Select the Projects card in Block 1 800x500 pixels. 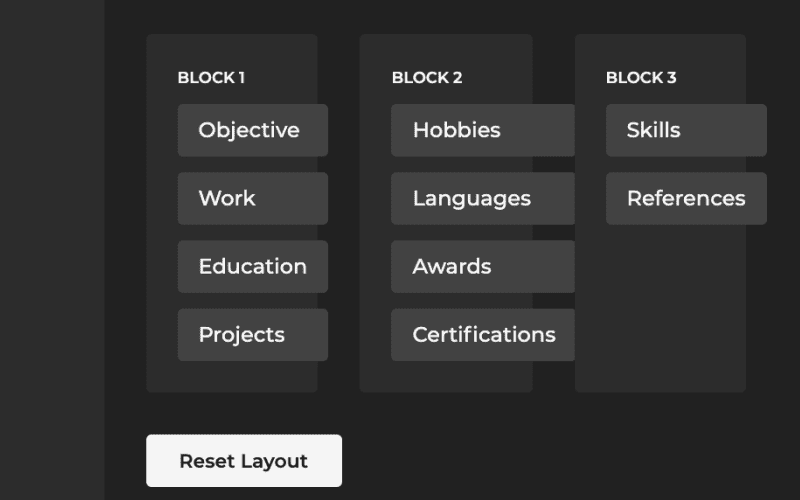click(x=252, y=334)
